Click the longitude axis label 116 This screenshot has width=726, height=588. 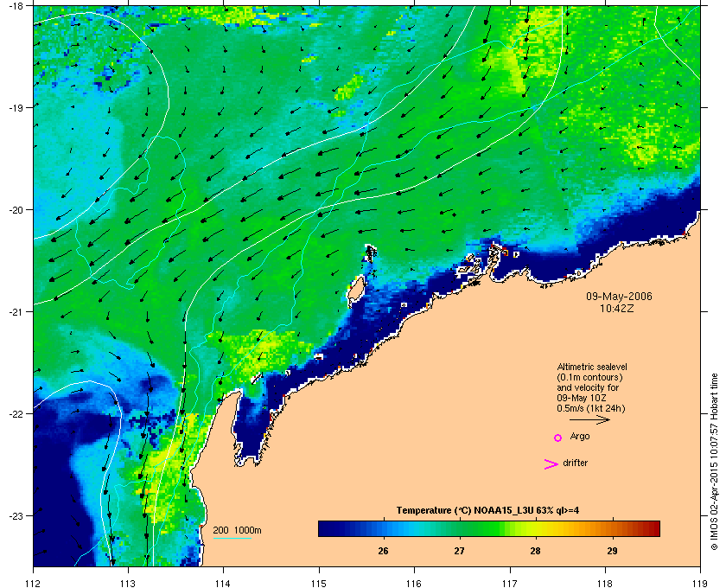tap(414, 584)
